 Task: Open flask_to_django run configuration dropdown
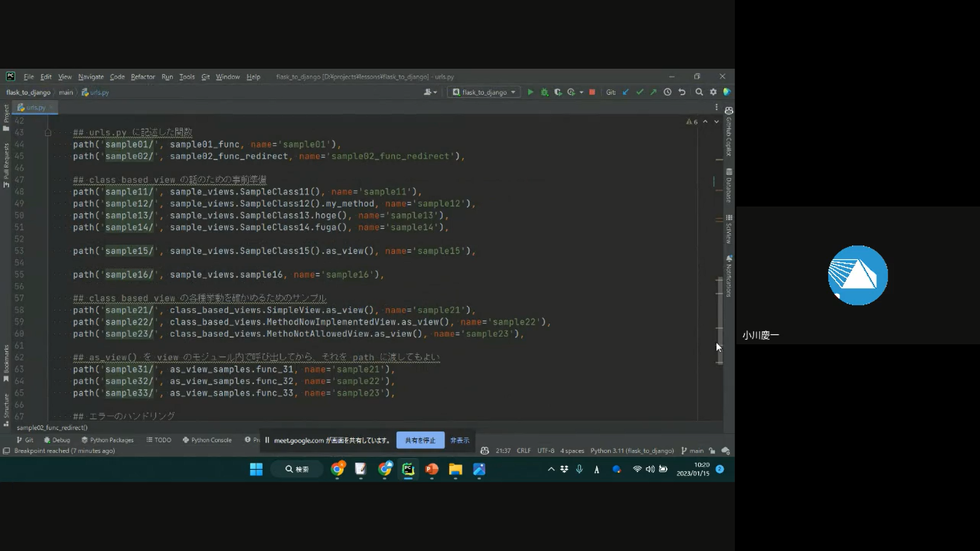click(484, 92)
